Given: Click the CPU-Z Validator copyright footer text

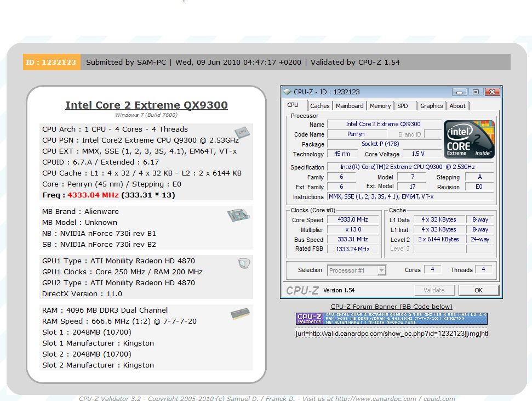Looking at the screenshot, I should click(x=267, y=398).
